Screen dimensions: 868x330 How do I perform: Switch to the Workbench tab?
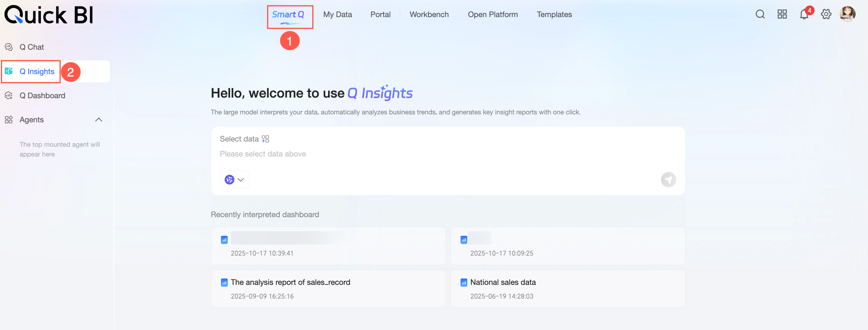point(429,14)
